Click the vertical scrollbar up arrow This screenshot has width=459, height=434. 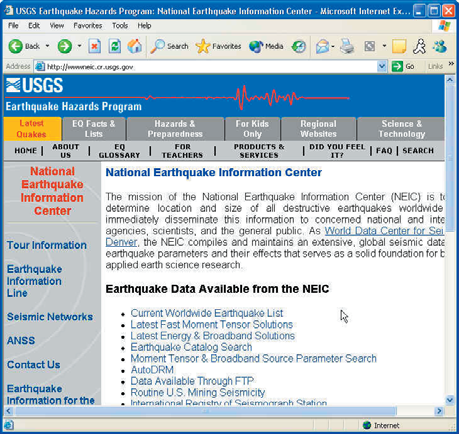pos(450,80)
